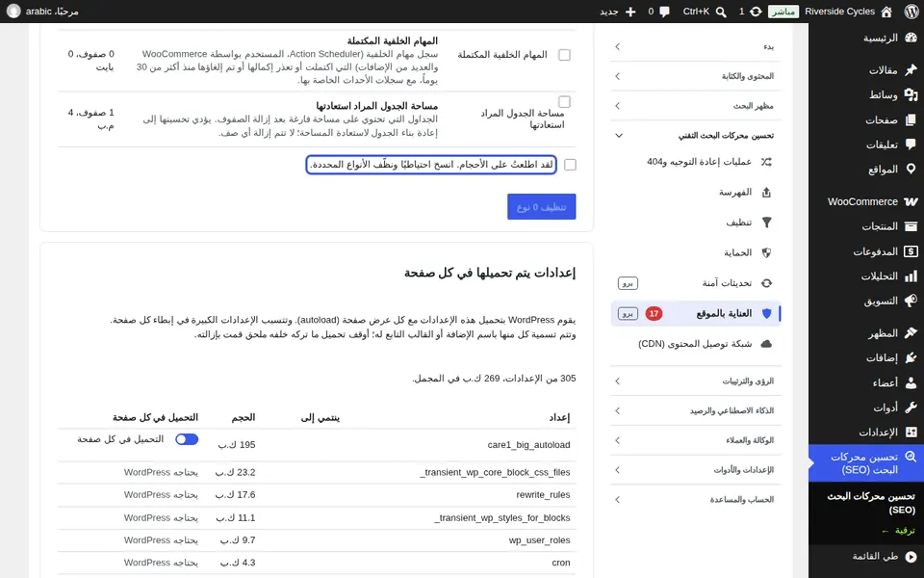Open التحليلات analytics menu

coord(888,276)
